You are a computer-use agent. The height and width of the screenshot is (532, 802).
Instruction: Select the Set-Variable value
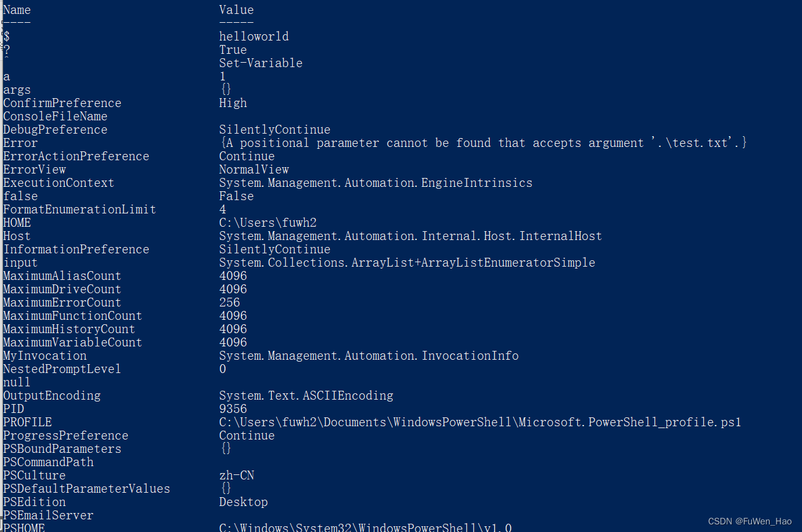(260, 63)
